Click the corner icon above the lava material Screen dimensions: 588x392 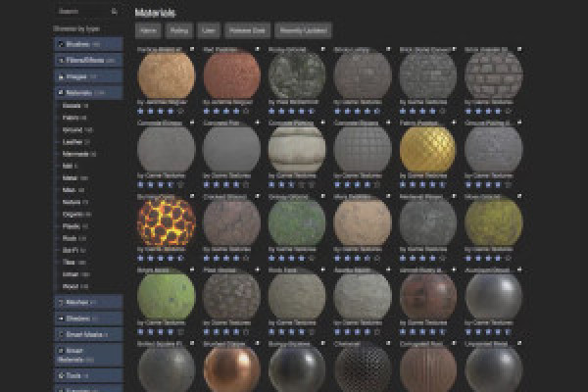pos(192,196)
